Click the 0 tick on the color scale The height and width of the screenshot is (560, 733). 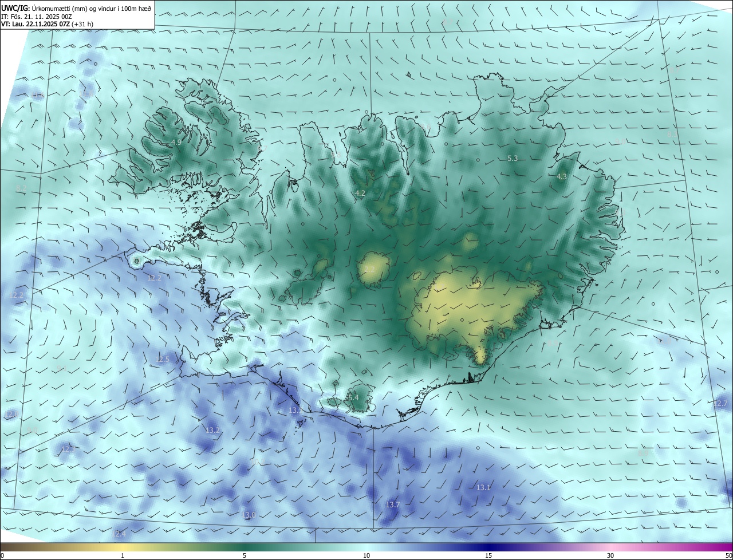tap(2, 555)
